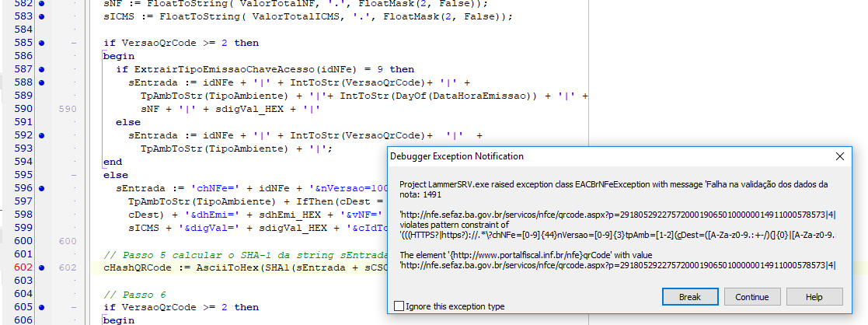Click 'sICMS := FloatToString' code line

click(x=308, y=16)
